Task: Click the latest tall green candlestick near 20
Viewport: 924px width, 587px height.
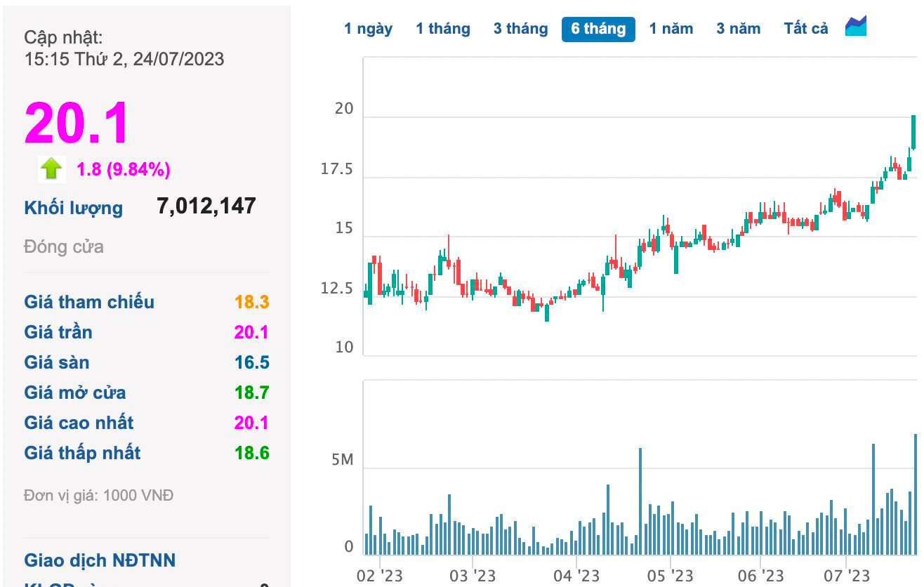Action: point(913,132)
